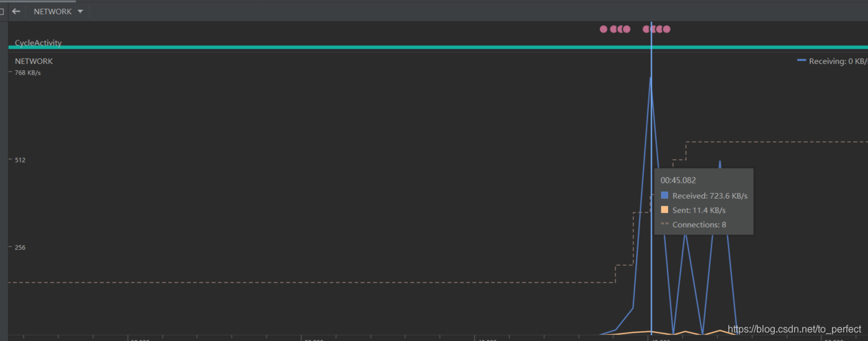The width and height of the screenshot is (868, 341).
Task: Click the orange Sent color square
Action: [664, 209]
